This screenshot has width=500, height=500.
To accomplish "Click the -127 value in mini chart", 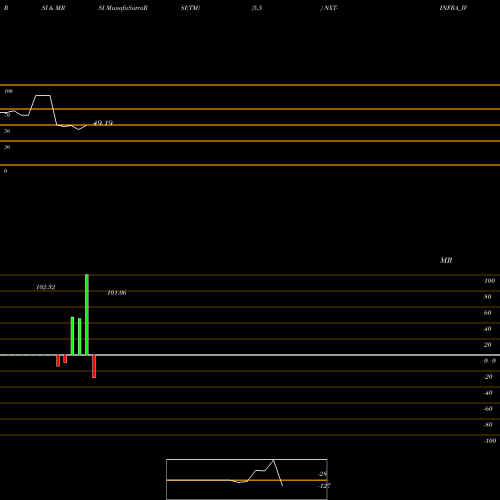I will pyautogui.click(x=324, y=486).
